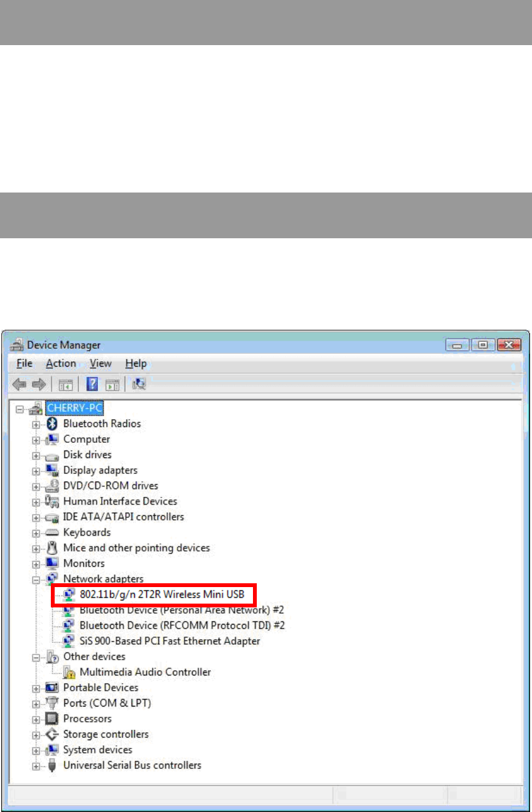This screenshot has width=532, height=812.
Task: Click the Ports (COM & LPT) icon
Action: pos(52,703)
